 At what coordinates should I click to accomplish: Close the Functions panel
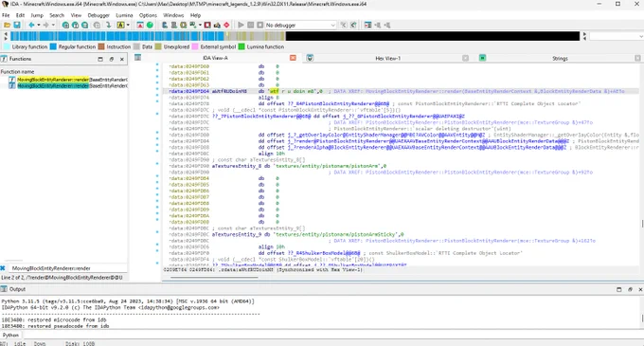click(122, 59)
